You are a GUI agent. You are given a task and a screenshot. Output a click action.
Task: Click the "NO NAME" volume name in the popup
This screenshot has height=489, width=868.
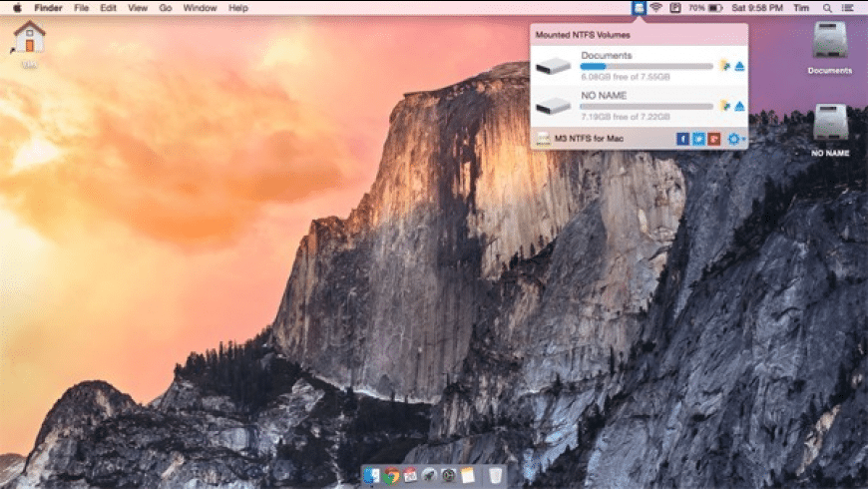604,95
